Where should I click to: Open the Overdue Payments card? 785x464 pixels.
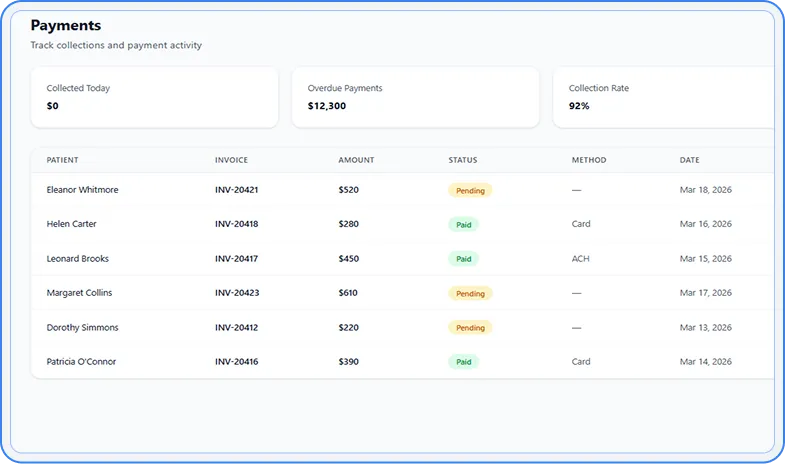[415, 97]
